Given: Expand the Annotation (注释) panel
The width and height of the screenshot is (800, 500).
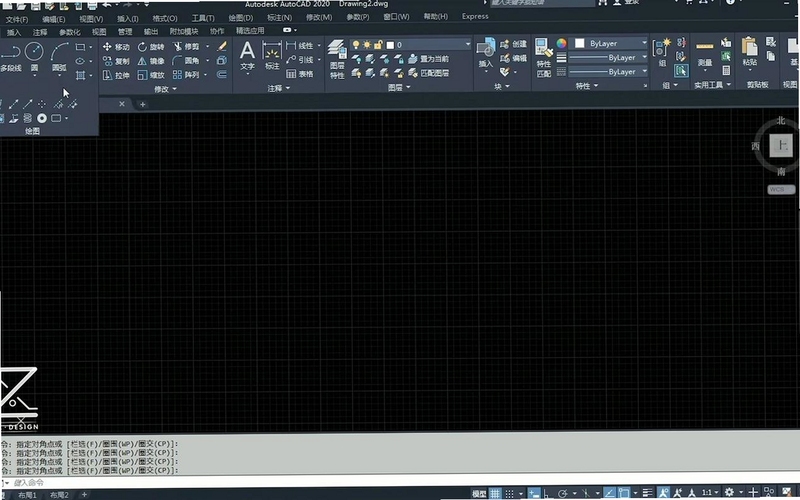Looking at the screenshot, I should pyautogui.click(x=279, y=89).
